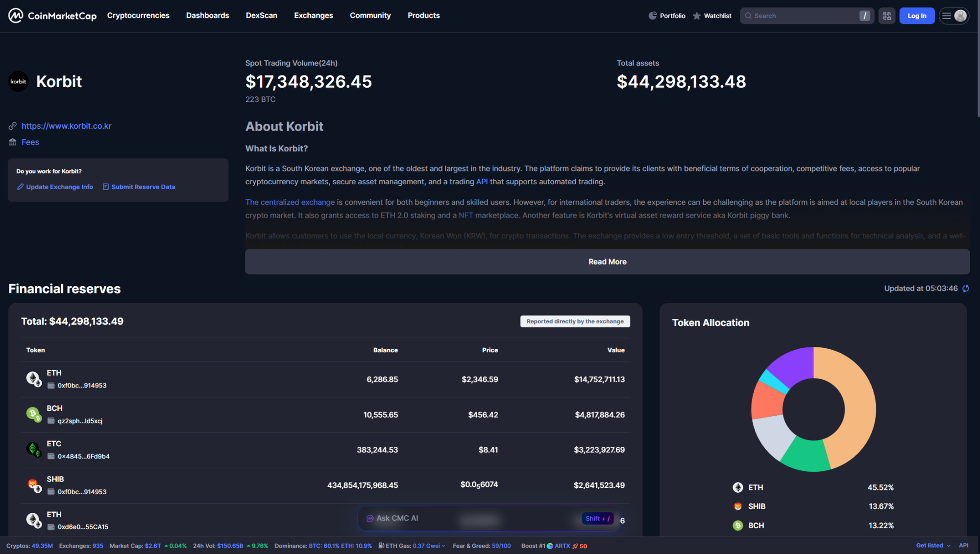Click the Log In button
The width and height of the screenshot is (980, 554).
click(x=917, y=15)
